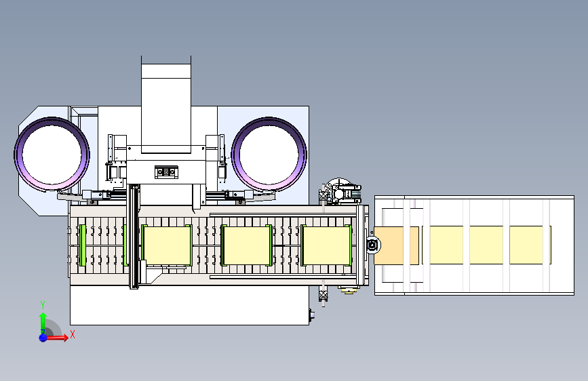Click the red X axis arrow of the triad
This screenshot has width=588, height=381.
(58, 338)
